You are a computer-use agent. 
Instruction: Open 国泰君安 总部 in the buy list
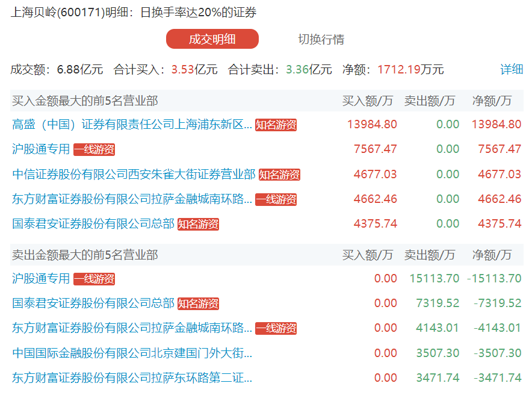[93, 224]
